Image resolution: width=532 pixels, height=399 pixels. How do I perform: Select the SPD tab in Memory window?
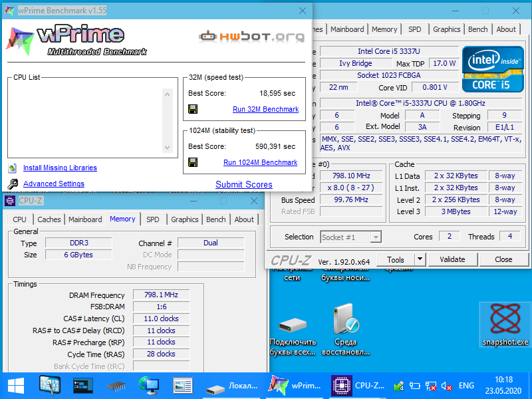153,219
